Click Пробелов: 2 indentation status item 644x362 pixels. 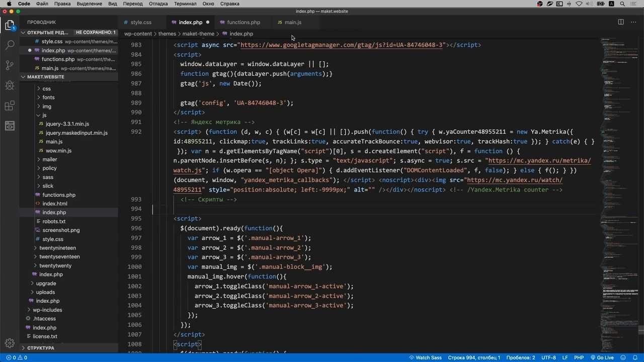(x=520, y=357)
